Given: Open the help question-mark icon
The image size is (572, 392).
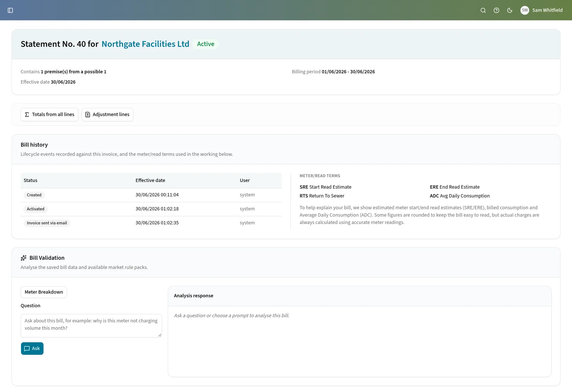Looking at the screenshot, I should [x=496, y=10].
